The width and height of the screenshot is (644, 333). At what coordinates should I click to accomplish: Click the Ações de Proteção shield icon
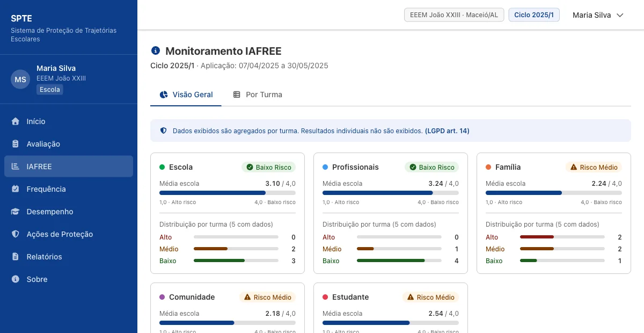pos(16,234)
